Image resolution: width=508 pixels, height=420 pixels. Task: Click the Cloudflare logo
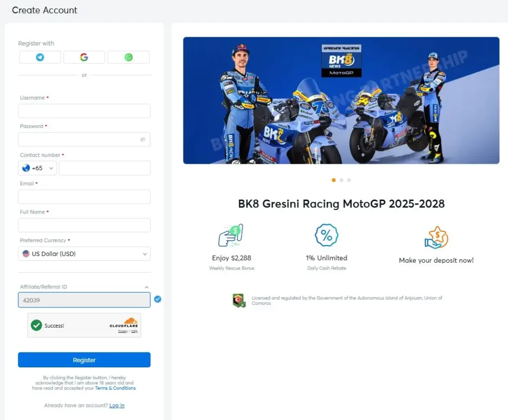coord(124,323)
